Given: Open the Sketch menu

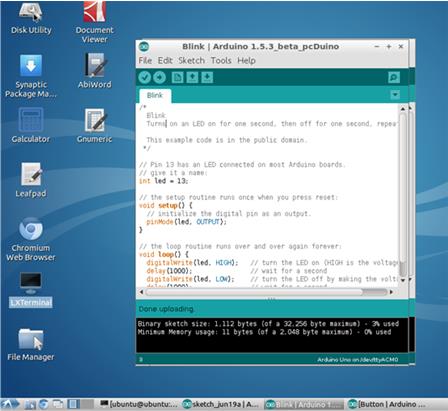Looking at the screenshot, I should pos(191,61).
